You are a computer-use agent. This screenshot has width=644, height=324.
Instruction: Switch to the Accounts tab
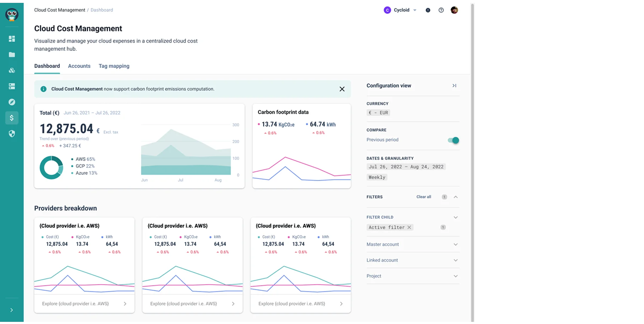(79, 66)
